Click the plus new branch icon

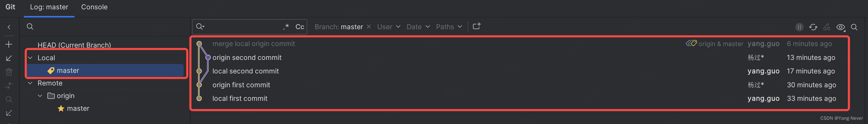9,44
